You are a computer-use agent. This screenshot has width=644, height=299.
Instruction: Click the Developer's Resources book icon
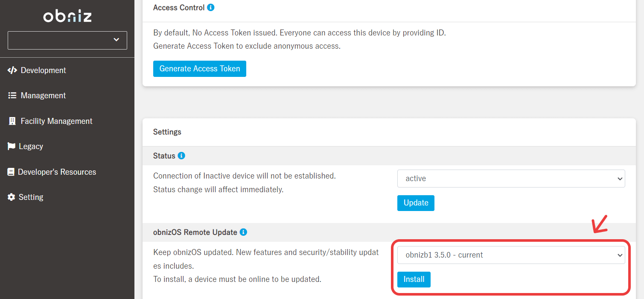pos(11,172)
